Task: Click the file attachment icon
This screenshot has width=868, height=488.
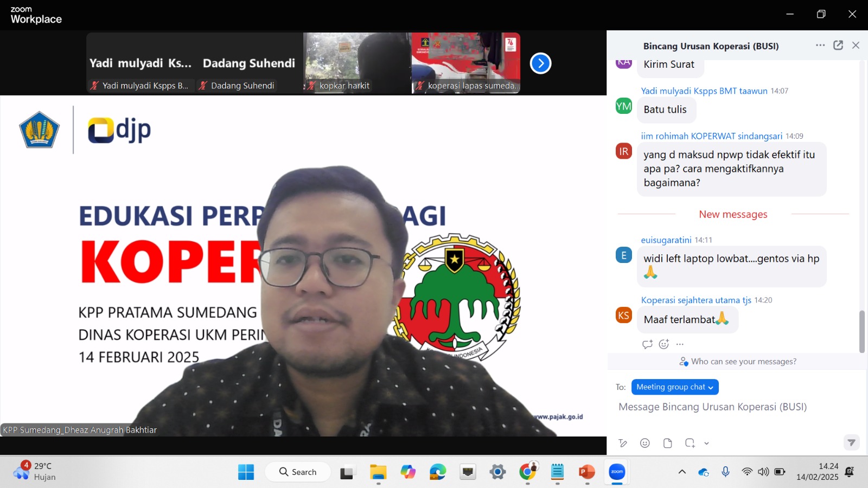Action: 667,443
